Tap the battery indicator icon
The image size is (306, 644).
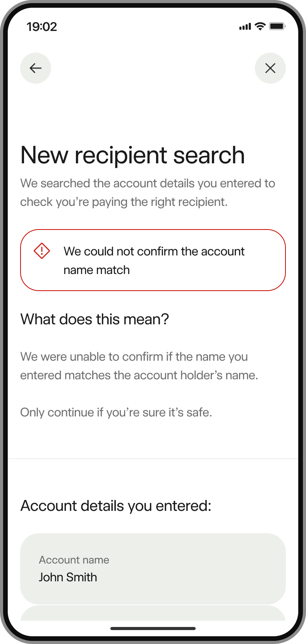277,26
